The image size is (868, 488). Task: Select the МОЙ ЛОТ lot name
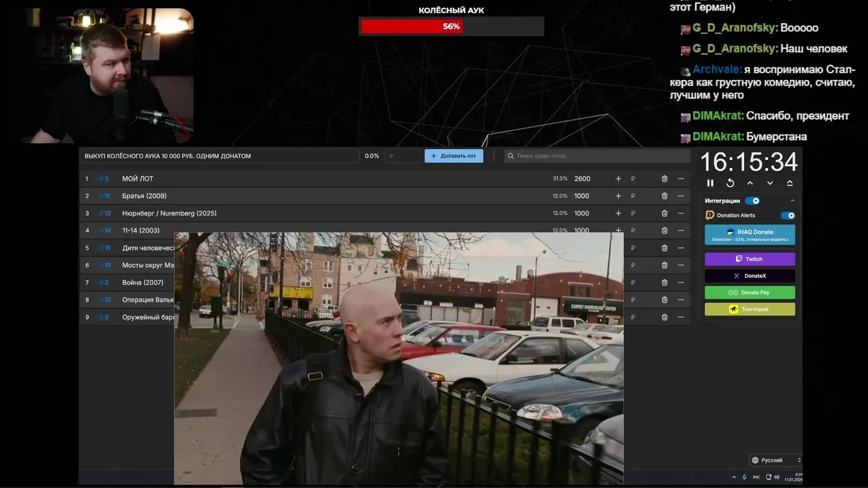coord(138,179)
